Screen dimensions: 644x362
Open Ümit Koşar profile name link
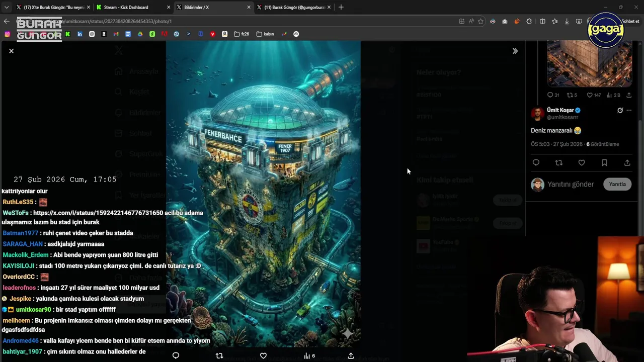coord(560,110)
